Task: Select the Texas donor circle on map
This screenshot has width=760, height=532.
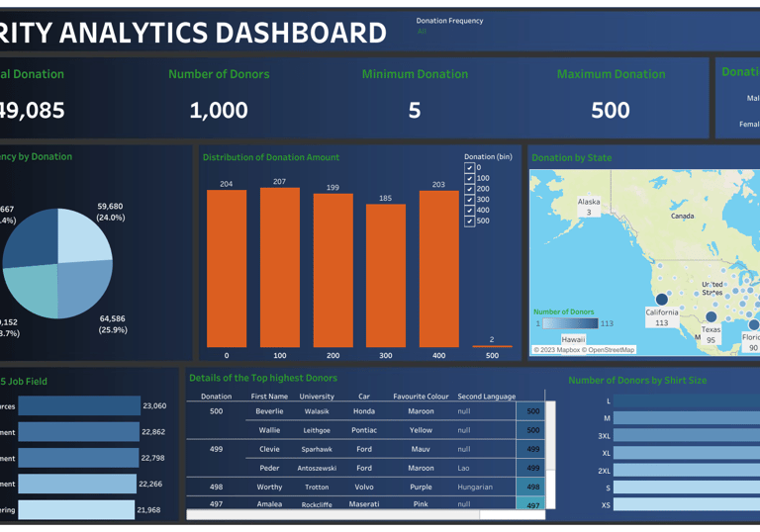Action: pyautogui.click(x=712, y=316)
